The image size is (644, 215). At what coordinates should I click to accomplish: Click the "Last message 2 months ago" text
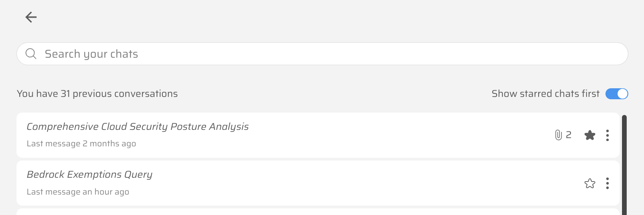pyautogui.click(x=81, y=144)
